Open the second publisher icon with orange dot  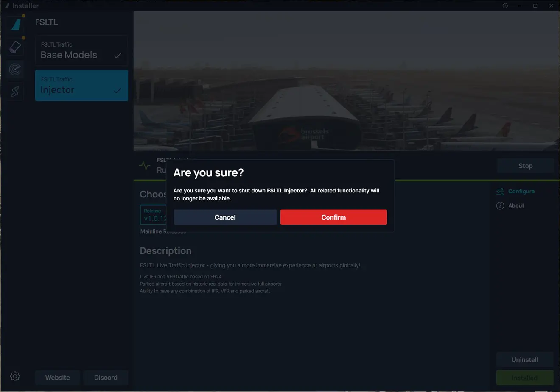pos(15,47)
